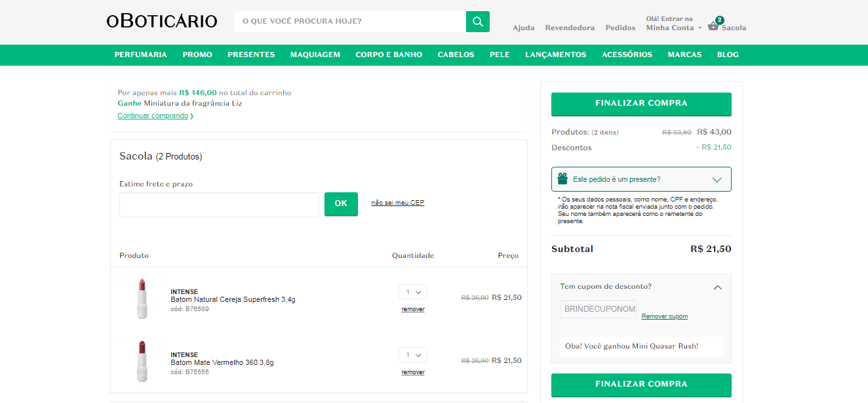
Task: Click the magnifier search button
Action: pyautogui.click(x=478, y=22)
